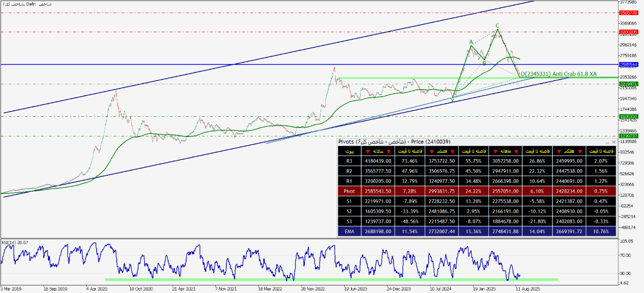Select point C label of harmonic pattern
The width and height of the screenshot is (644, 293).
(x=497, y=25)
